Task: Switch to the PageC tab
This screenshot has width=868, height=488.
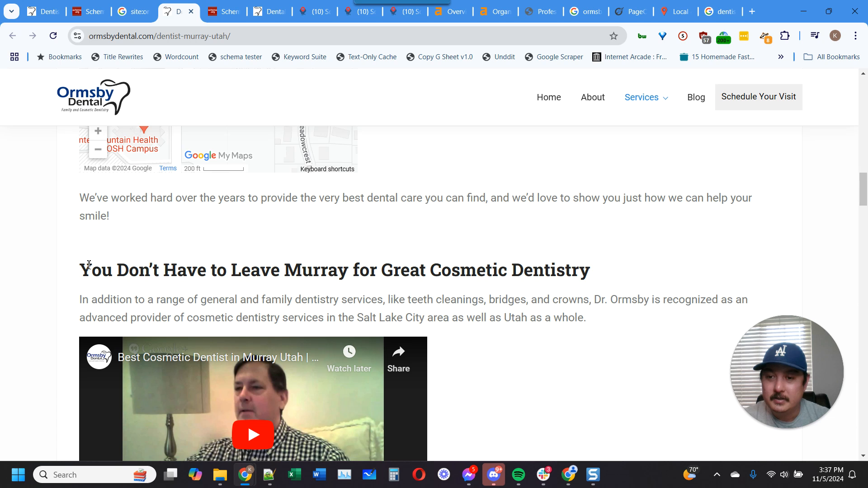Action: tap(631, 12)
